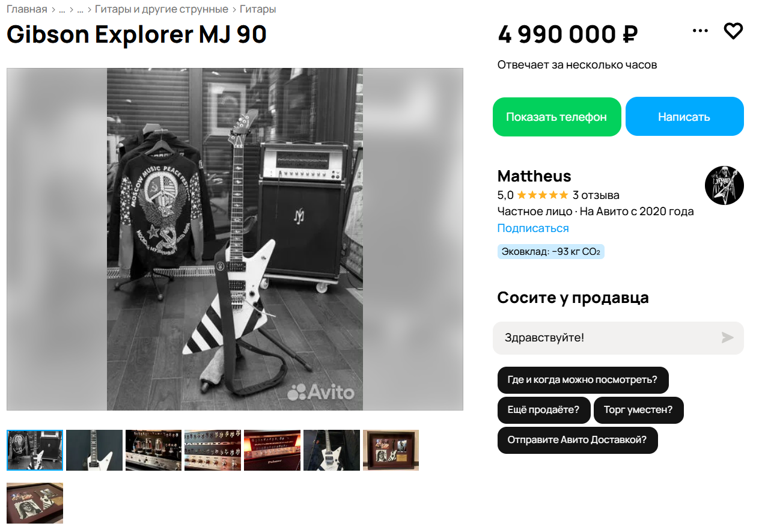Image resolution: width=762 pixels, height=532 pixels.
Task: Expand first collapsed breadcrumb ellipsis
Action: pyautogui.click(x=62, y=9)
